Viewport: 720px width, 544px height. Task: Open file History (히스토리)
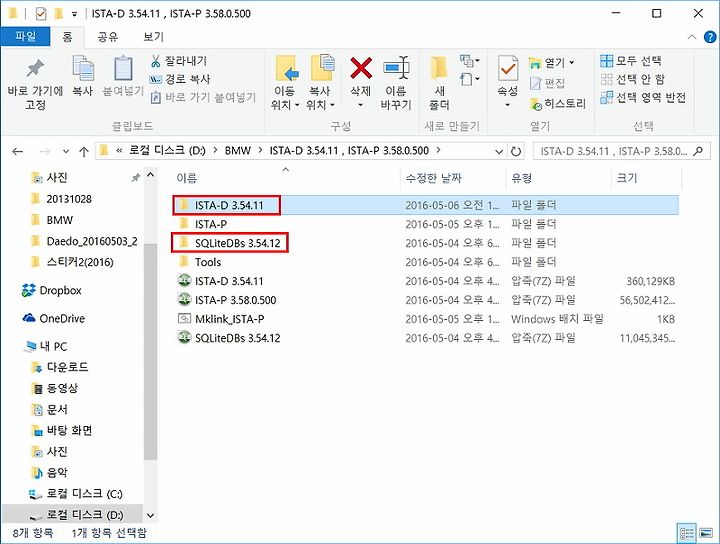(x=558, y=104)
